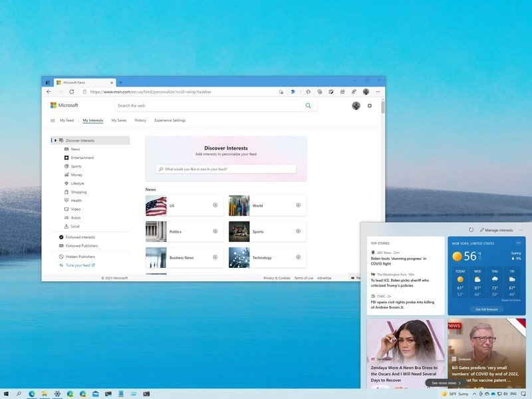Open the MSN hamburger menu

pyautogui.click(x=53, y=120)
